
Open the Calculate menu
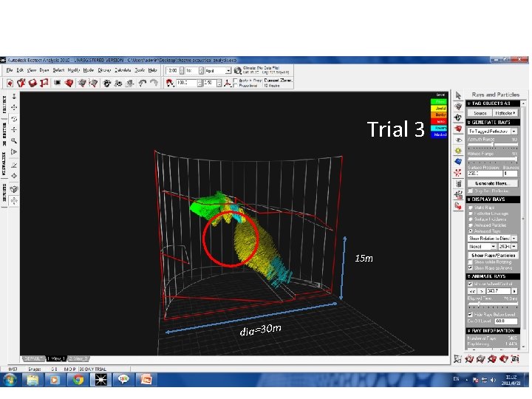(123, 70)
